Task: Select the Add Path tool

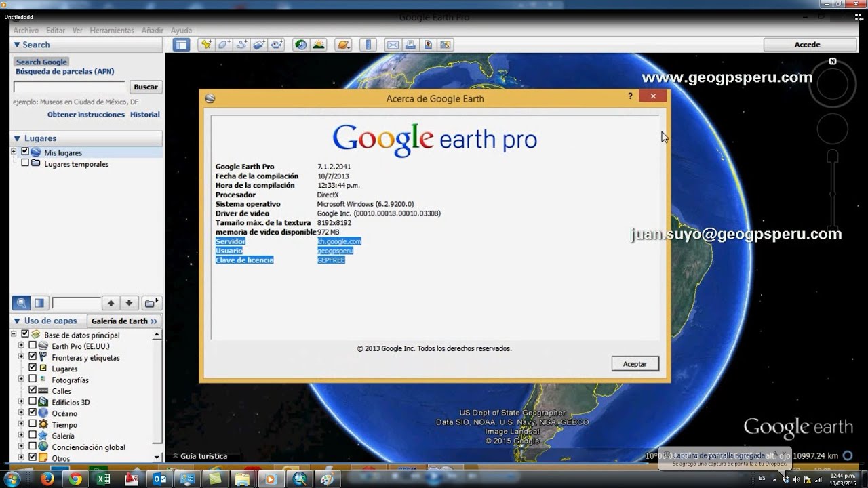Action: [x=242, y=45]
